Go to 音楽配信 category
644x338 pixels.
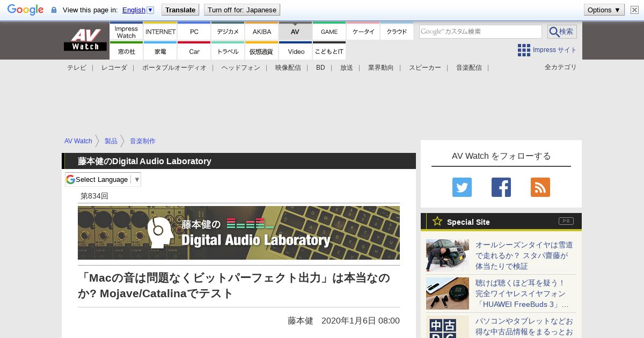[469, 68]
